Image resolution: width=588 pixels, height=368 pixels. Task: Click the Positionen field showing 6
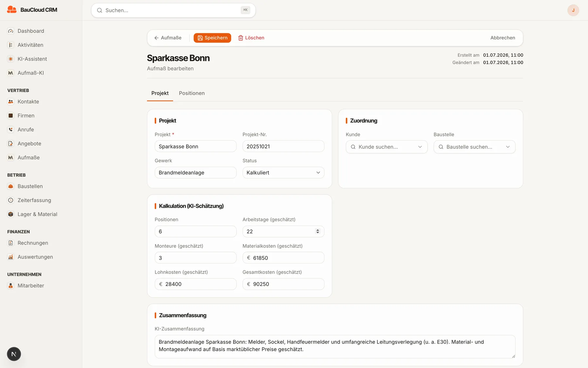point(195,231)
